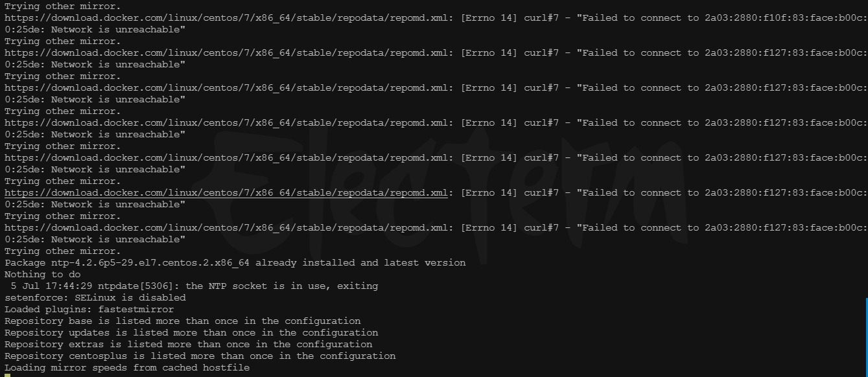Click 'Repository extras is listed more than once'
This screenshot has height=377, width=868.
point(189,344)
